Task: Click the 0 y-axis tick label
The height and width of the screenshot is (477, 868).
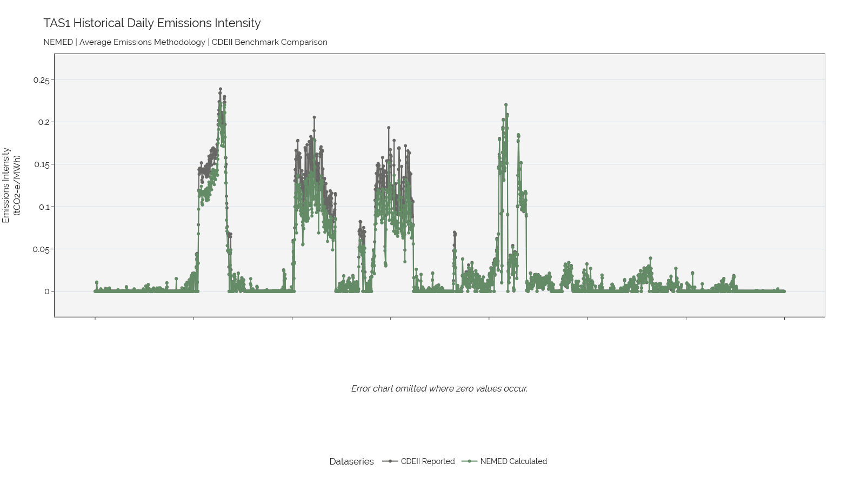Action: coord(46,291)
